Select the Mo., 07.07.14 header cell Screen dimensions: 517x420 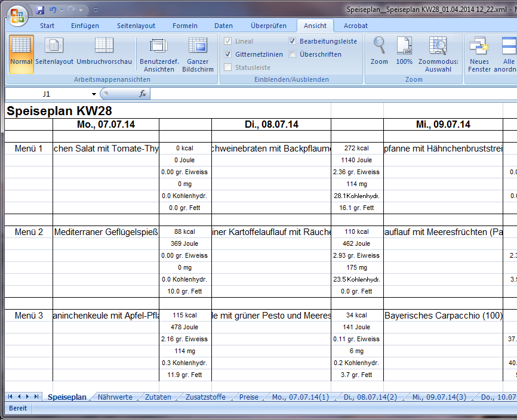point(106,124)
